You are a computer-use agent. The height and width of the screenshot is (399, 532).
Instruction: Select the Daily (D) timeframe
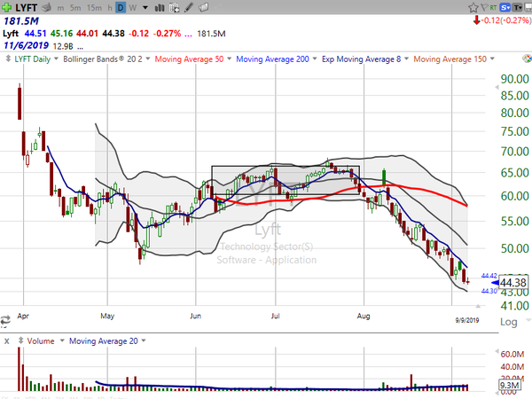(121, 6)
